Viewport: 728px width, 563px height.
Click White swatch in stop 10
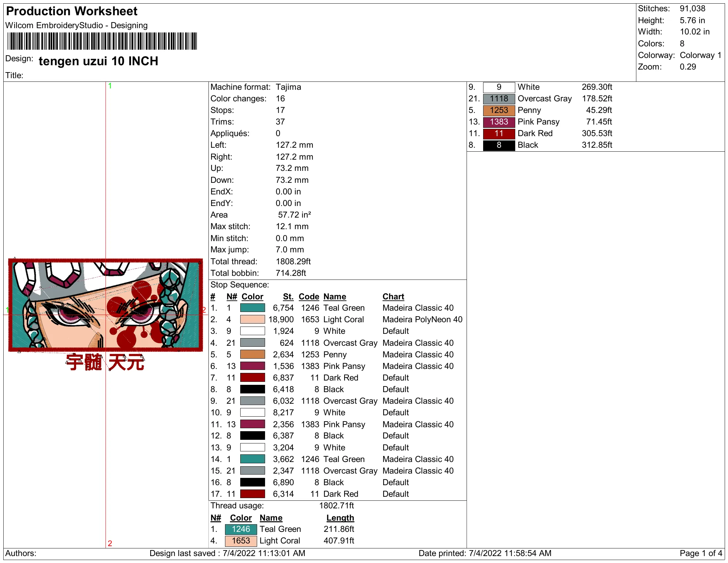click(x=253, y=413)
